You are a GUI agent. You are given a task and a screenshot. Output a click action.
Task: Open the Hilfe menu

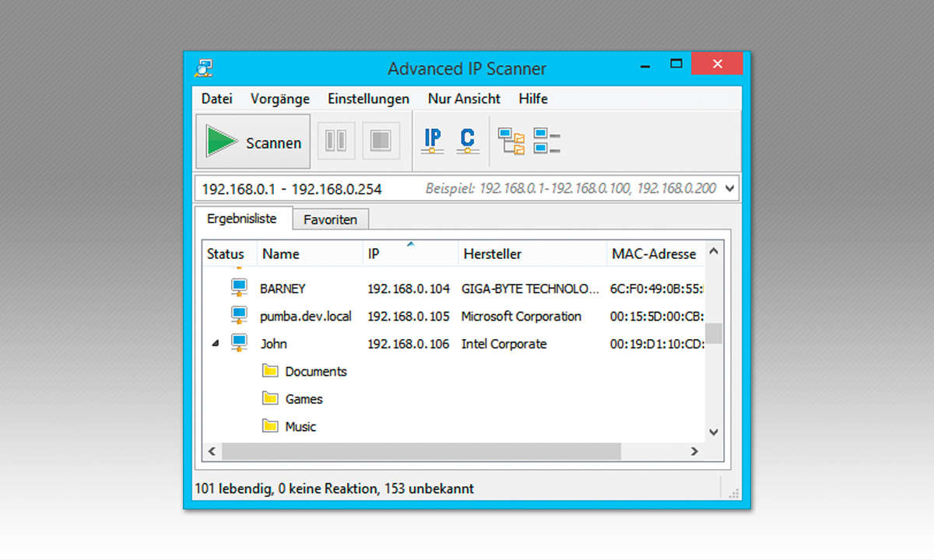click(x=533, y=99)
